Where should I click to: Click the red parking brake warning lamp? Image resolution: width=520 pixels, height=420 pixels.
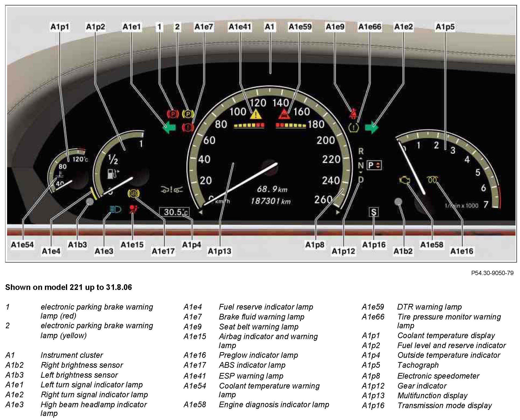173,114
